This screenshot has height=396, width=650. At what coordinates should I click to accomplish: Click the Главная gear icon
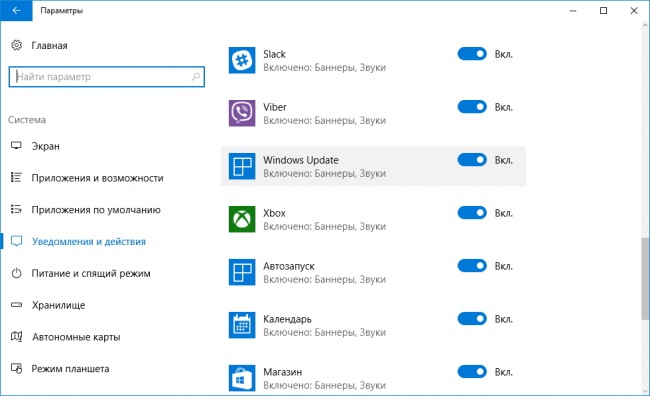[17, 45]
